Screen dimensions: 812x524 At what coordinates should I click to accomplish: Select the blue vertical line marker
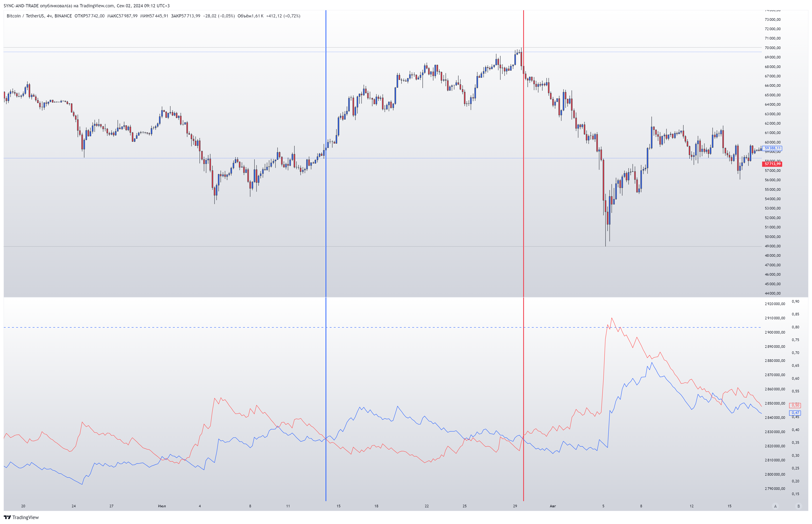tap(326, 255)
